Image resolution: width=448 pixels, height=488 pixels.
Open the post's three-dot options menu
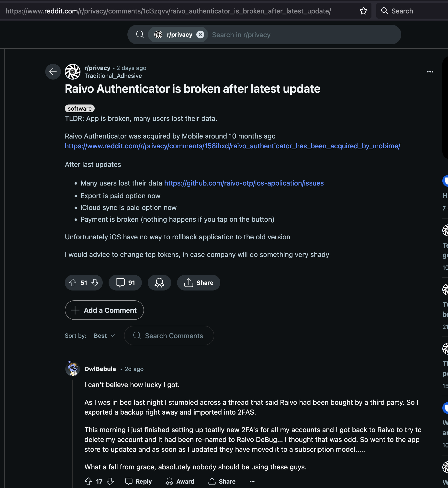click(430, 72)
